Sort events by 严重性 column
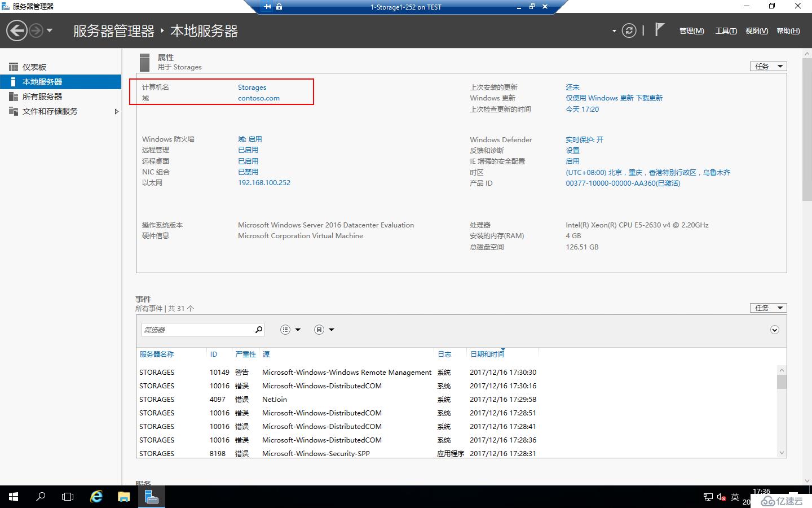812x508 pixels. (x=246, y=354)
